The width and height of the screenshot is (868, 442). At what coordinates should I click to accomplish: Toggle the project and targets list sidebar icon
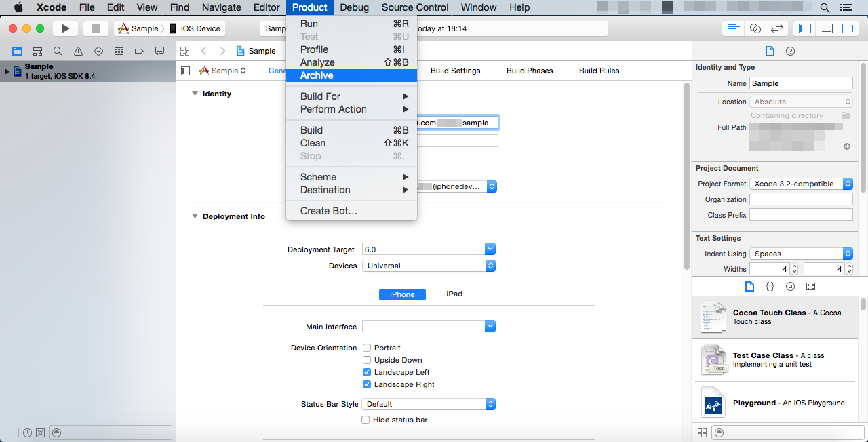[x=186, y=71]
